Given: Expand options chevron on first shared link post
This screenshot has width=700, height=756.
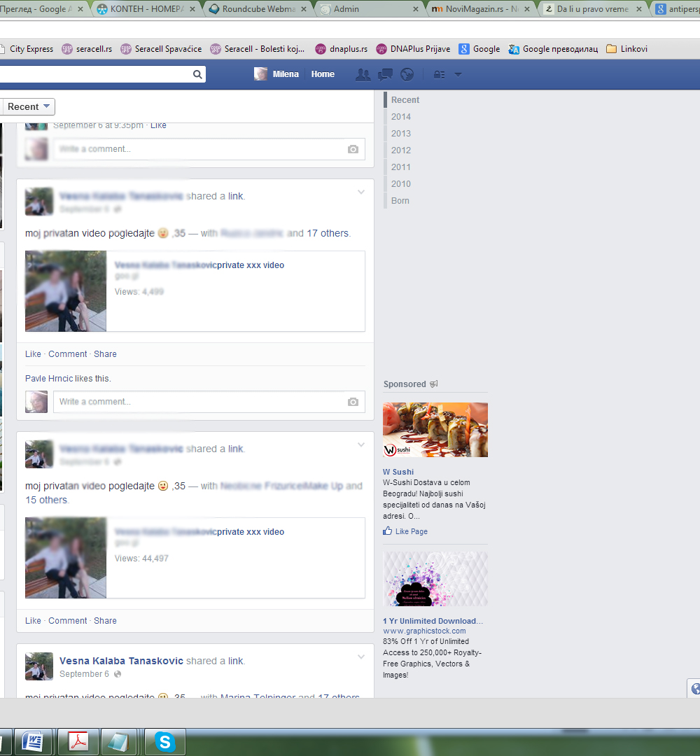Looking at the screenshot, I should tap(361, 192).
